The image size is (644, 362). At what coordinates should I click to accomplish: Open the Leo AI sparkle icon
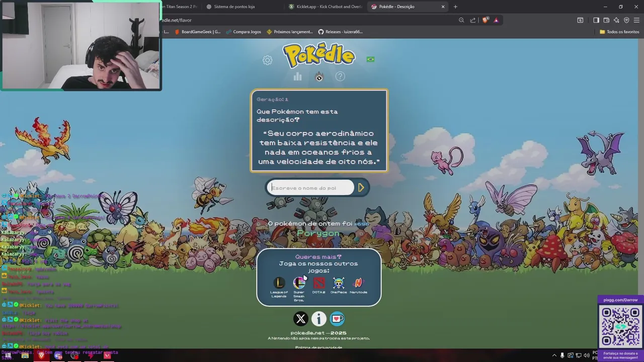click(x=616, y=20)
